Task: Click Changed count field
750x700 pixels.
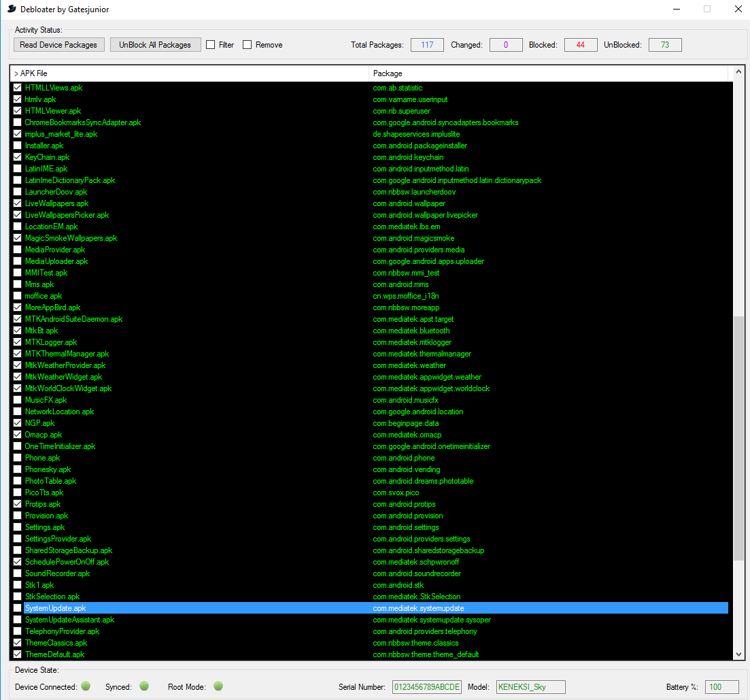Action: (506, 45)
